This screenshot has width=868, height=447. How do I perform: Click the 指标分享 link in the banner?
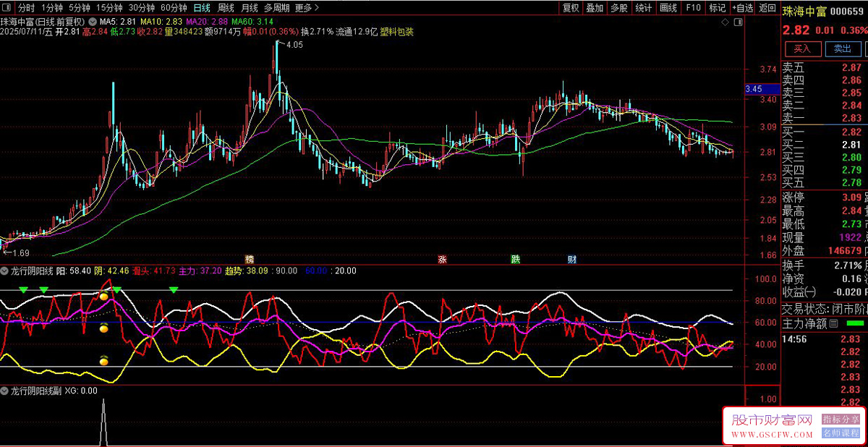pos(841,420)
